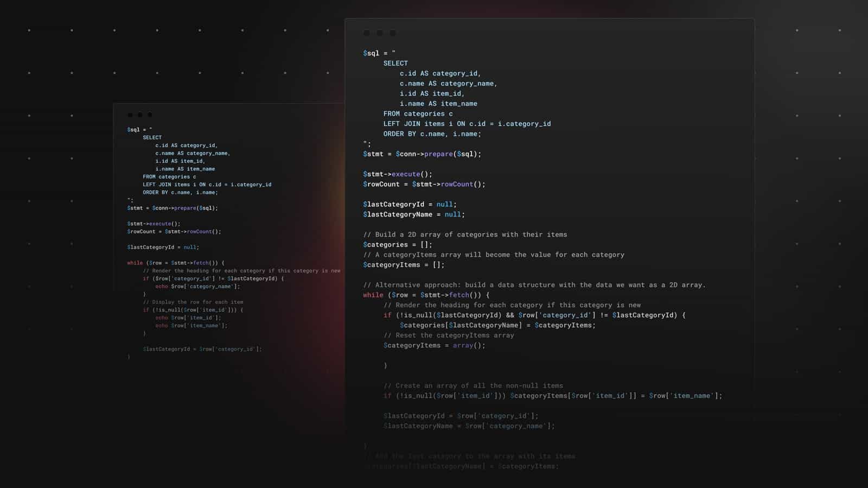The height and width of the screenshot is (488, 868).
Task: Click fetch() in the small code window
Action: tap(203, 263)
